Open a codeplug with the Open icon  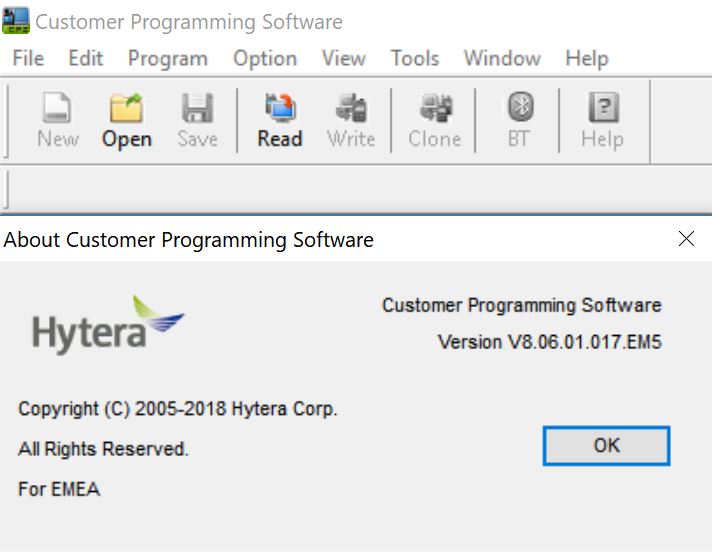coord(127,120)
